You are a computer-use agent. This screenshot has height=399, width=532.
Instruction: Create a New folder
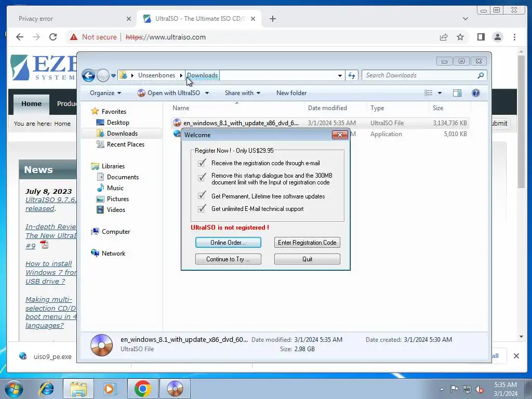tap(291, 93)
